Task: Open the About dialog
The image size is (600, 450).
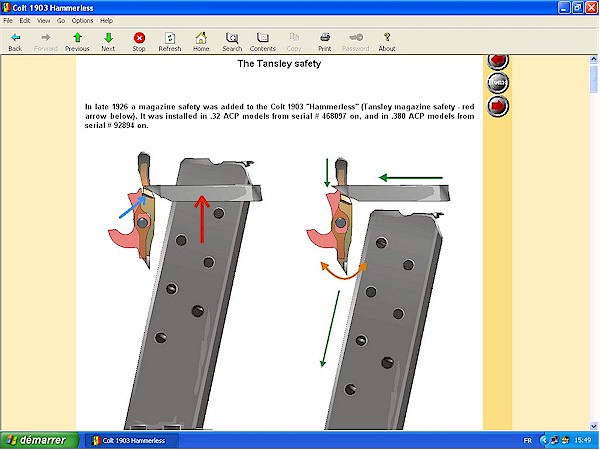Action: 387,42
